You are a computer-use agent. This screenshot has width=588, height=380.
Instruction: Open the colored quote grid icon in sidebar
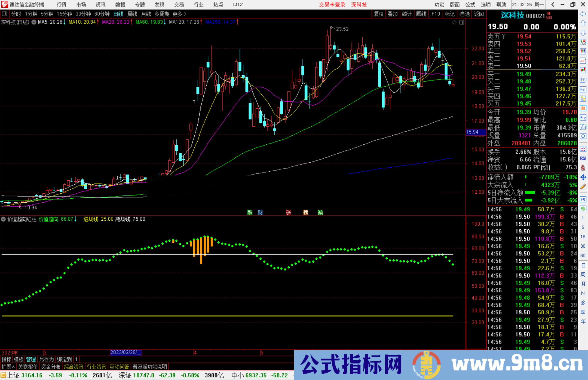click(583, 51)
